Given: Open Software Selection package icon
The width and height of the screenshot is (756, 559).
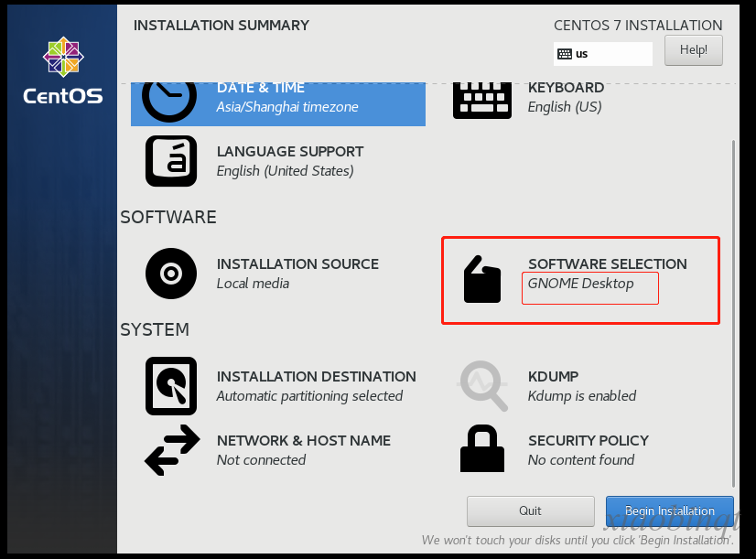Looking at the screenshot, I should click(x=482, y=279).
